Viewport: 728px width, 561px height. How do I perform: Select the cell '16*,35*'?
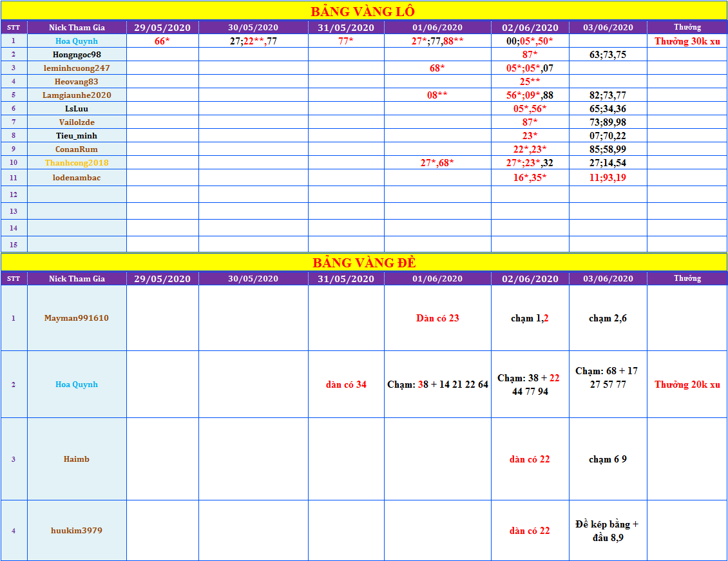[530, 177]
